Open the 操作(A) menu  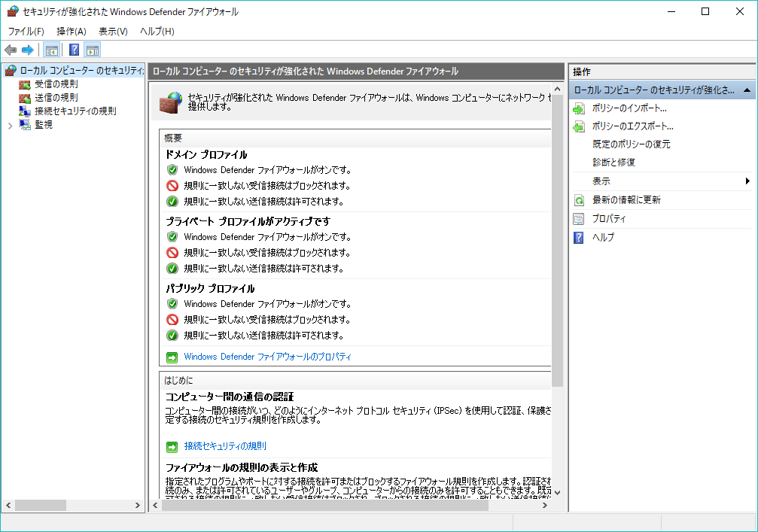point(72,31)
